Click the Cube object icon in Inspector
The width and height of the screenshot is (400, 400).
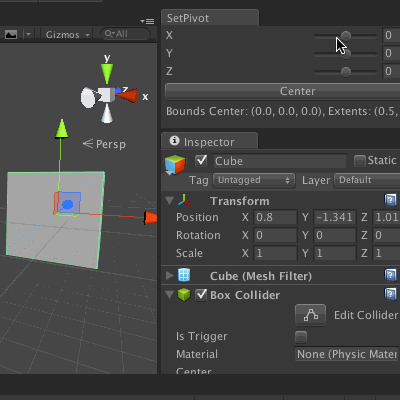175,164
